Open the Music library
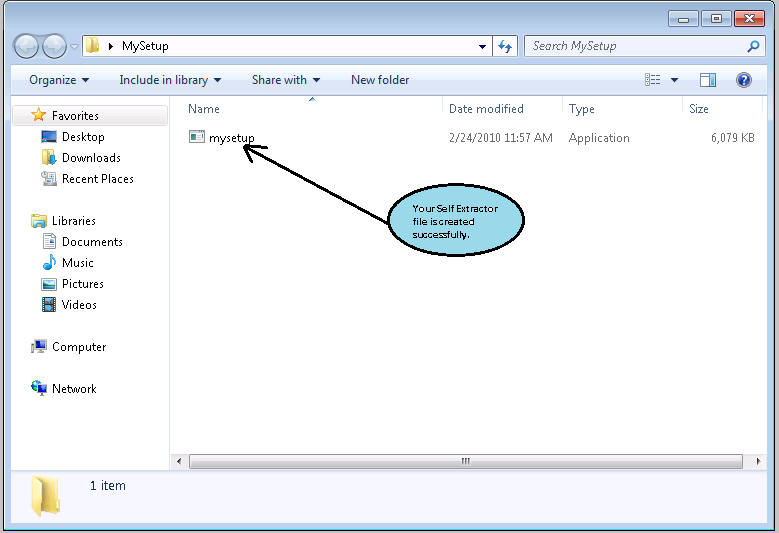 click(x=78, y=263)
